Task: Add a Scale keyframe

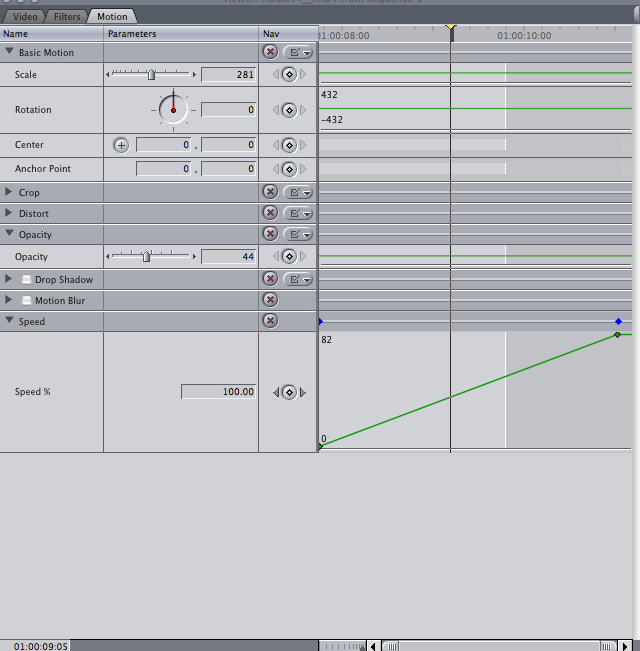Action: pyautogui.click(x=289, y=75)
